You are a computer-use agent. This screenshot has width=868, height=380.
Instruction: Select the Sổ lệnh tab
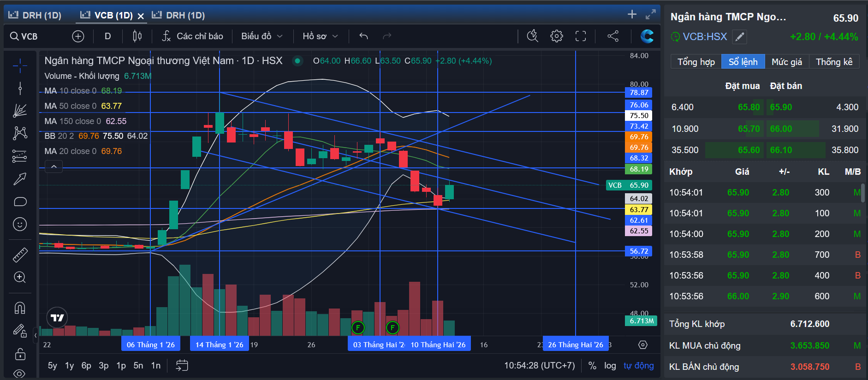pos(743,62)
